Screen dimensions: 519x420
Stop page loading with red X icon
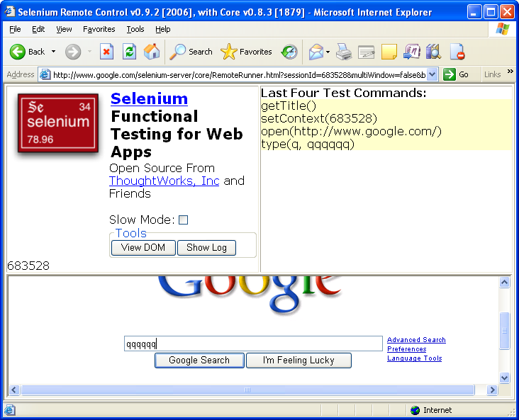tap(106, 52)
